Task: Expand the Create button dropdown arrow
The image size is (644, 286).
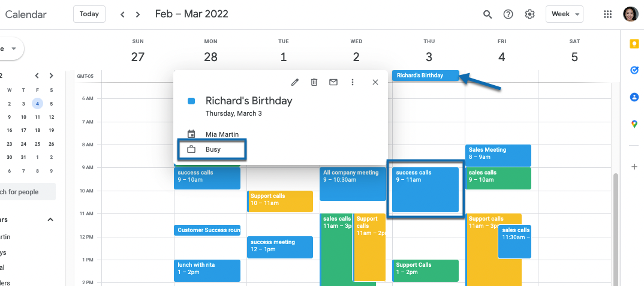Action: coord(14,48)
